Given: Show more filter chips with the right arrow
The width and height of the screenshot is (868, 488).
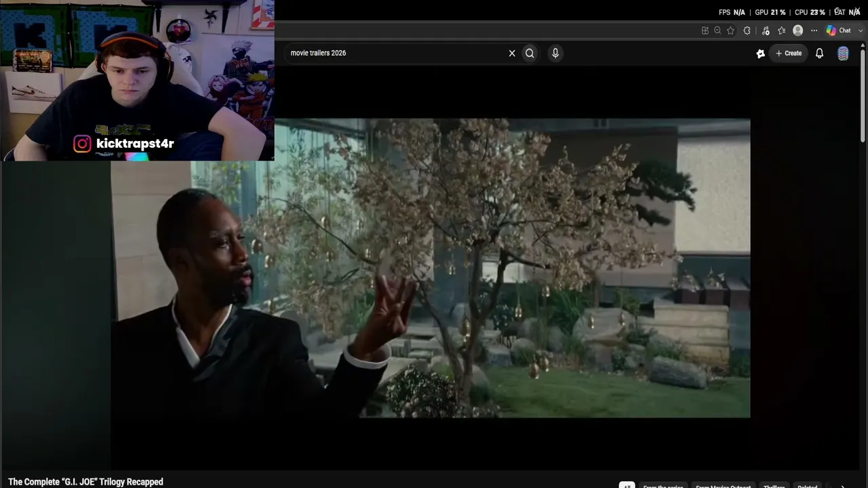Looking at the screenshot, I should 843,486.
